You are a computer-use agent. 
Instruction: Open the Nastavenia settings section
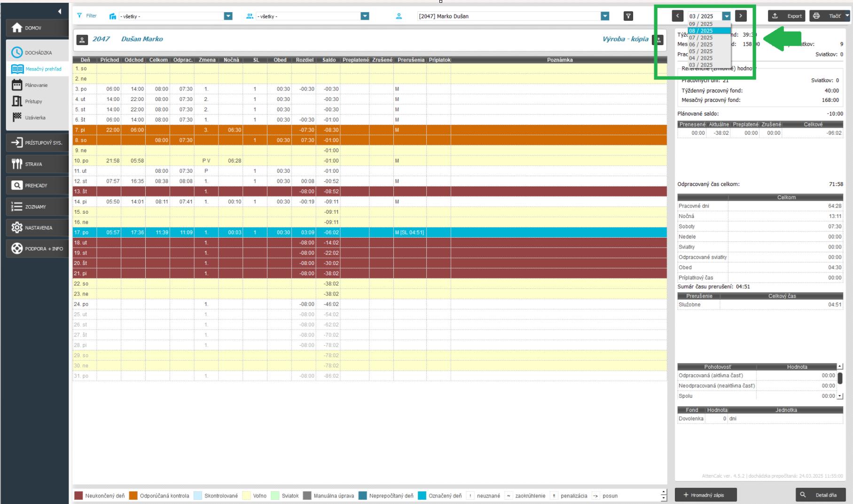pyautogui.click(x=37, y=228)
